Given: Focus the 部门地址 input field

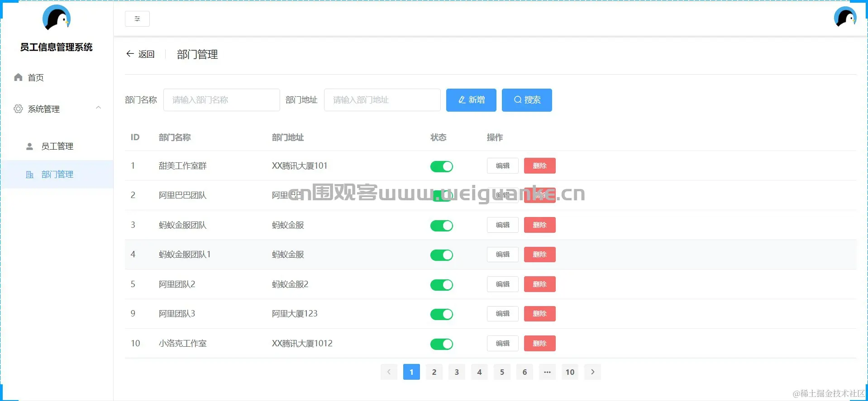Looking at the screenshot, I should tap(382, 100).
